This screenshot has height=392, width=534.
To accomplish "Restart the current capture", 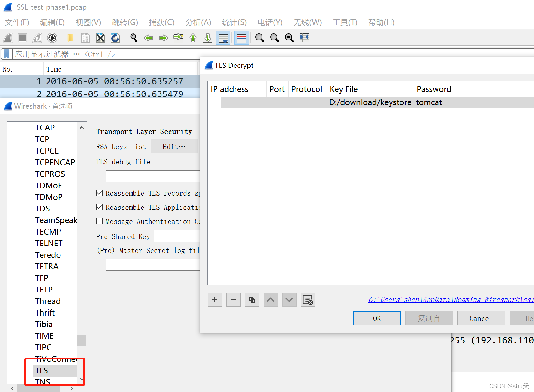I will pos(37,38).
